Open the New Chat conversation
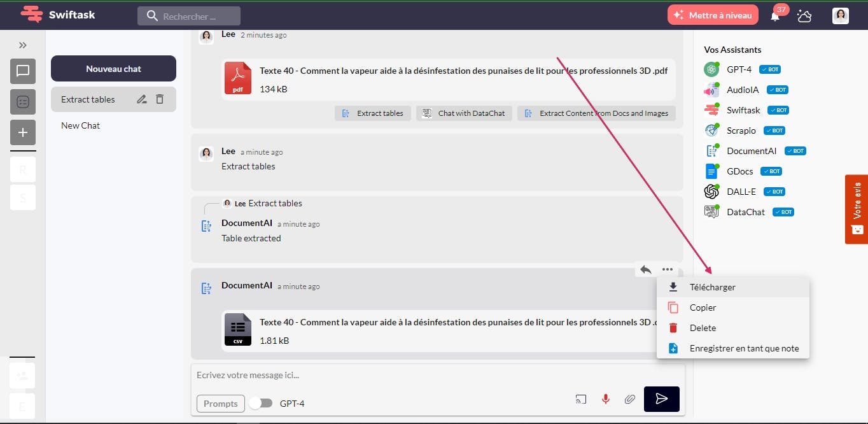The width and height of the screenshot is (868, 424). pyautogui.click(x=80, y=125)
